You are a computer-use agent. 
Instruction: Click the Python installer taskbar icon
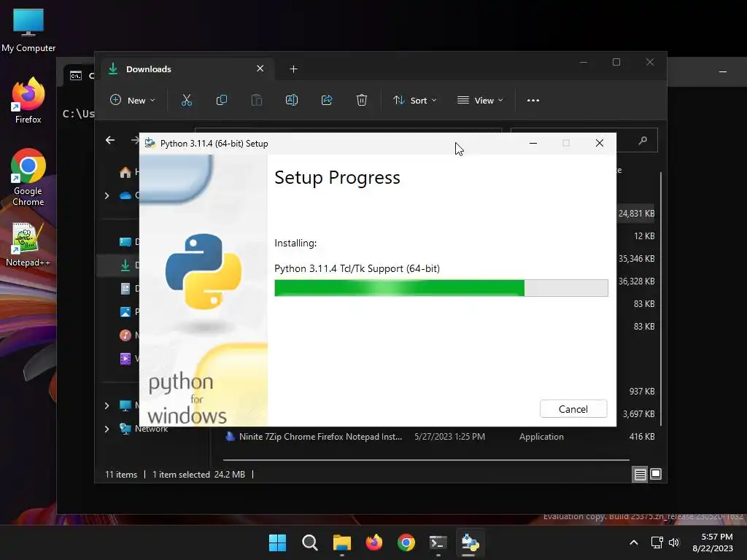pyautogui.click(x=471, y=542)
